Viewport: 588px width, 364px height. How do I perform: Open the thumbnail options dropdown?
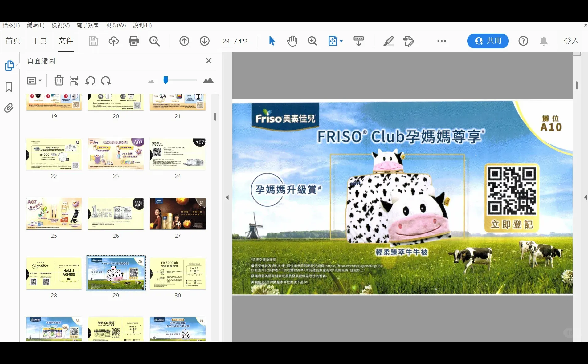pos(34,81)
